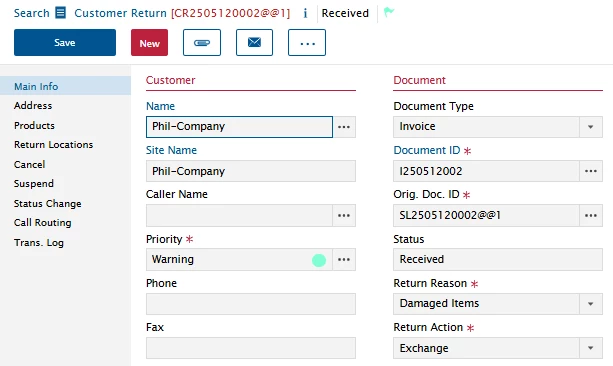
Task: Expand the Return Action dropdown
Action: point(591,348)
